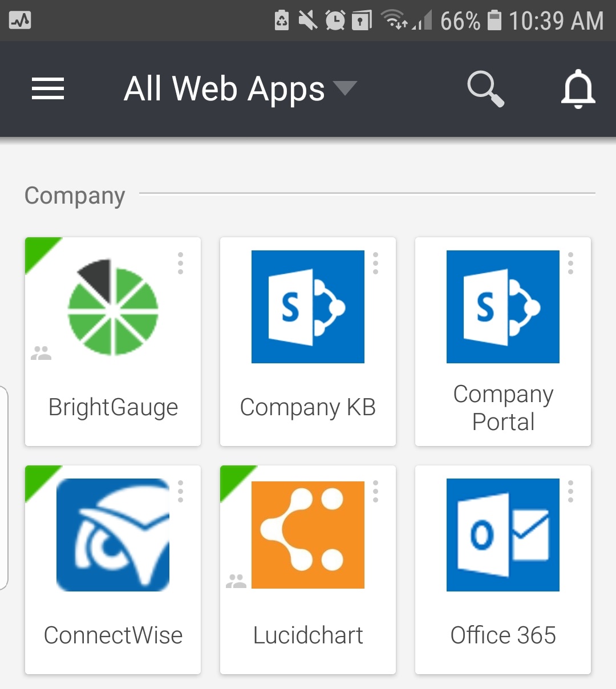Tap the search magnifier icon
Screen dimensions: 616x689
tap(485, 89)
